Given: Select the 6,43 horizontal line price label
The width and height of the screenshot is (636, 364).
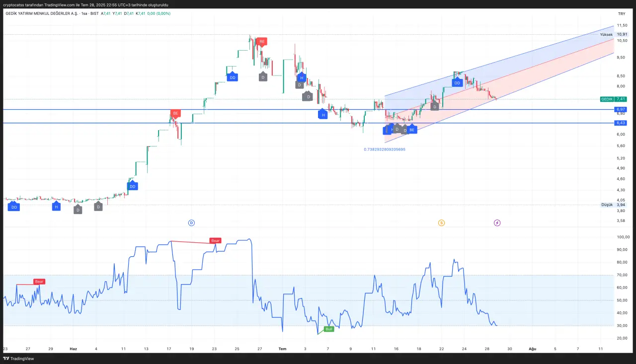Looking at the screenshot, I should [620, 123].
